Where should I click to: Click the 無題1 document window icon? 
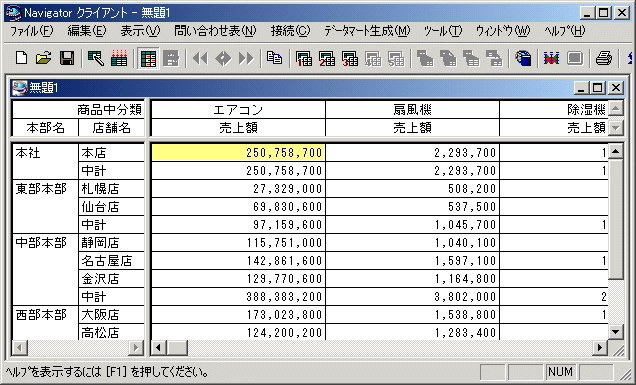[x=19, y=87]
